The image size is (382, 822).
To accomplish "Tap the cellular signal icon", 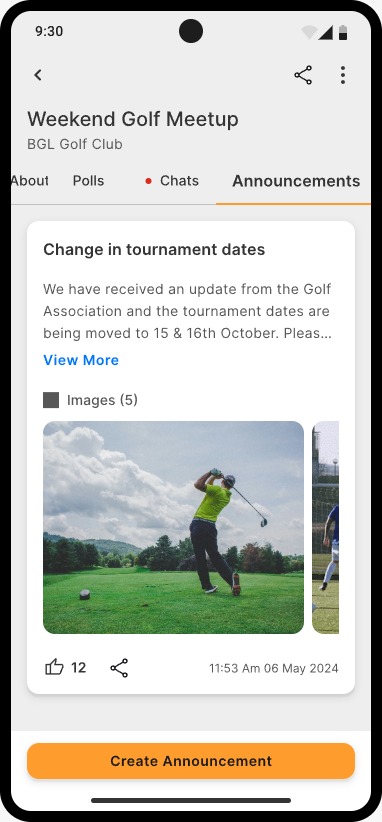I will (x=325, y=33).
